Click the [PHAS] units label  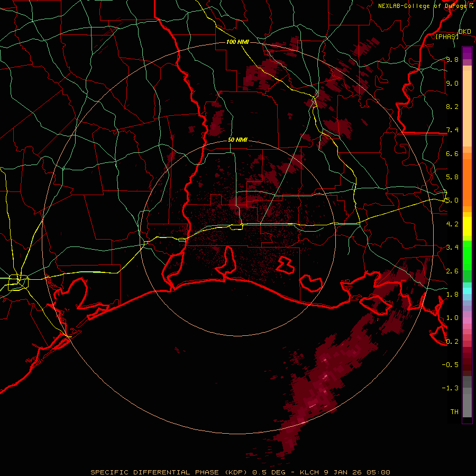point(447,36)
